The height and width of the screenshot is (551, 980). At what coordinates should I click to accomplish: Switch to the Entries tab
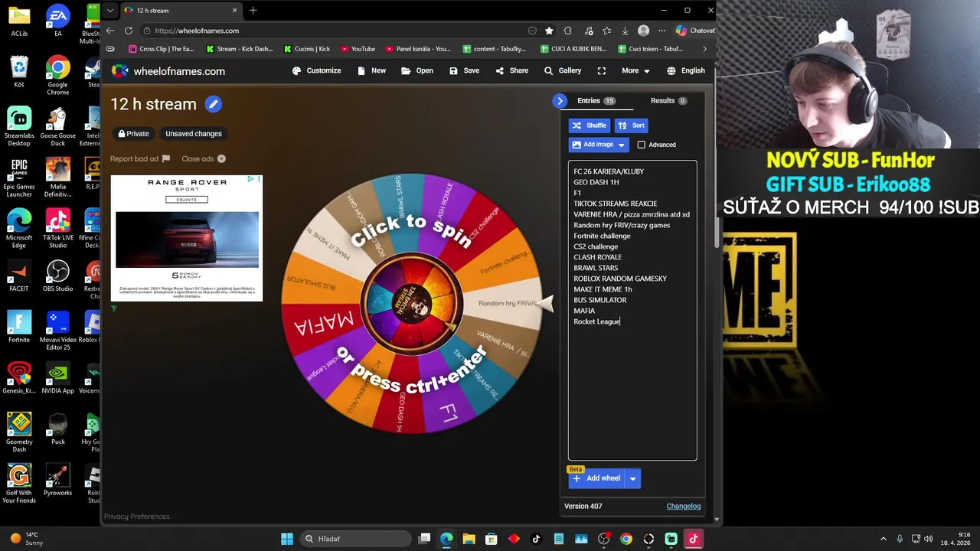[596, 100]
